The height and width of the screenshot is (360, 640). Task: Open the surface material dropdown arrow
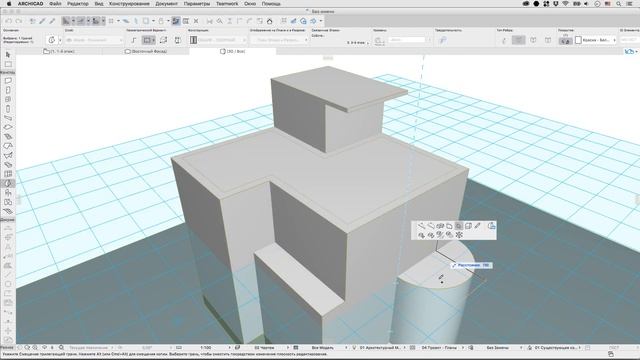[x=614, y=40]
